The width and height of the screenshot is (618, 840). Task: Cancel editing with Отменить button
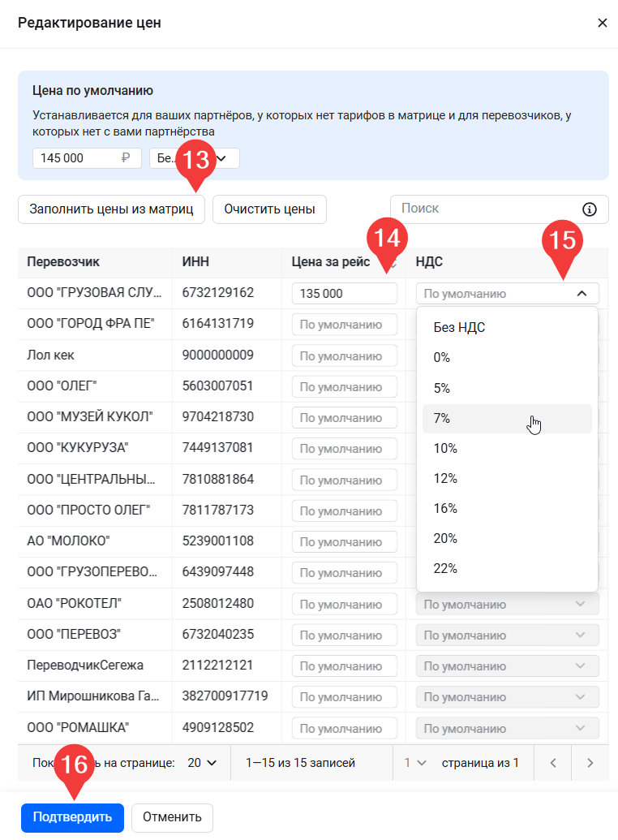(x=172, y=817)
